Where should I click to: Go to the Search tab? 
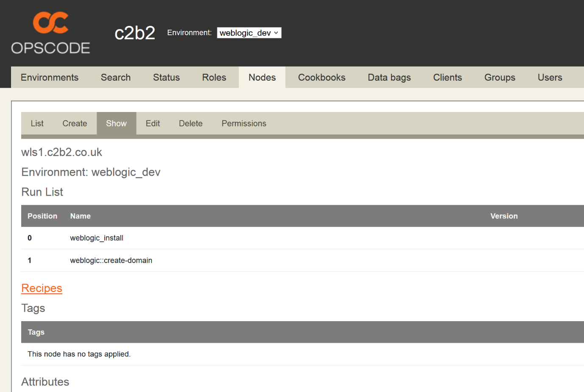[116, 77]
